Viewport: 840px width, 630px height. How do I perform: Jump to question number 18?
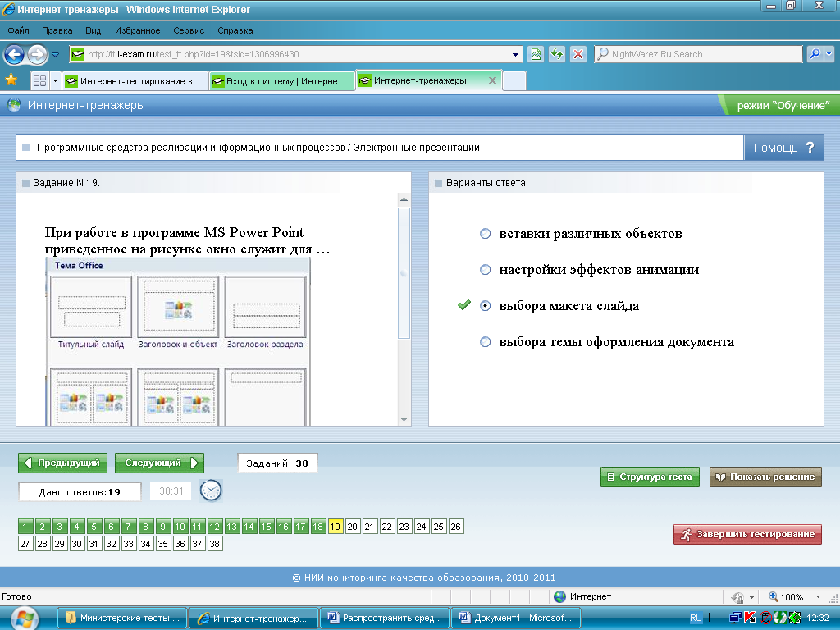click(x=317, y=527)
